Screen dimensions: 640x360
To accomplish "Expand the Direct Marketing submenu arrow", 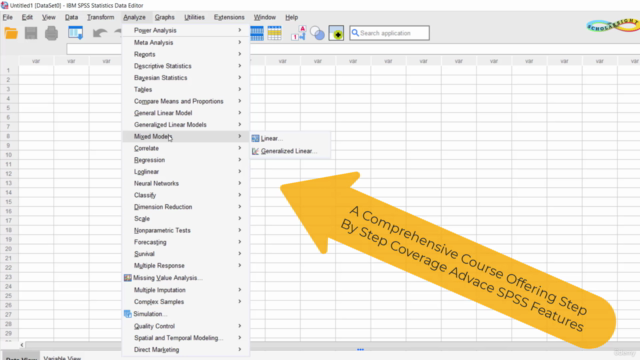I will 240,349.
